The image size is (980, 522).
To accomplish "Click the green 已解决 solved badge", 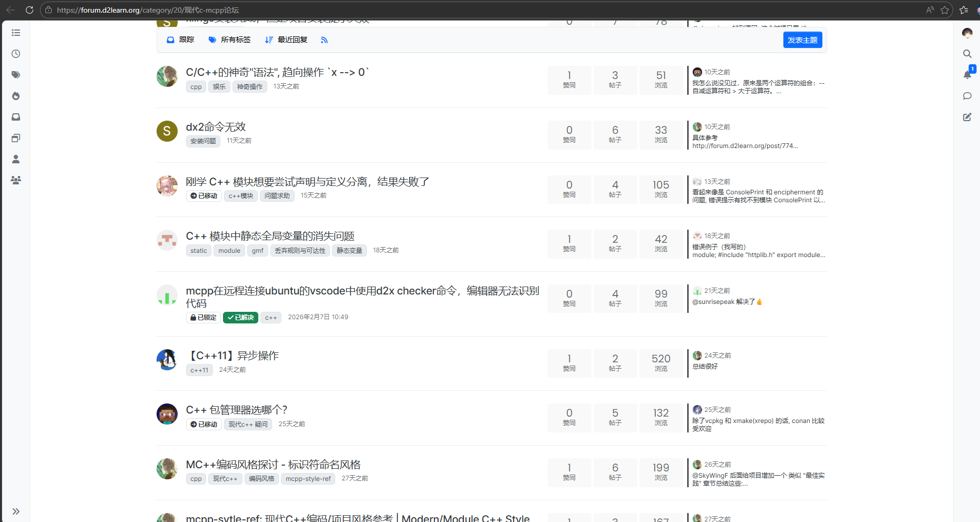I will click(x=240, y=318).
